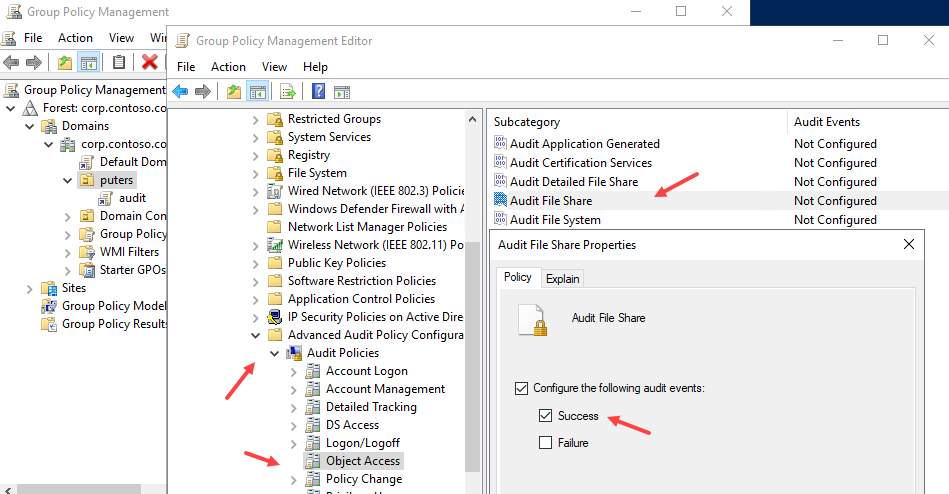Open the Help question-mark icon in the Editor toolbar
The height and width of the screenshot is (494, 949).
pos(318,91)
